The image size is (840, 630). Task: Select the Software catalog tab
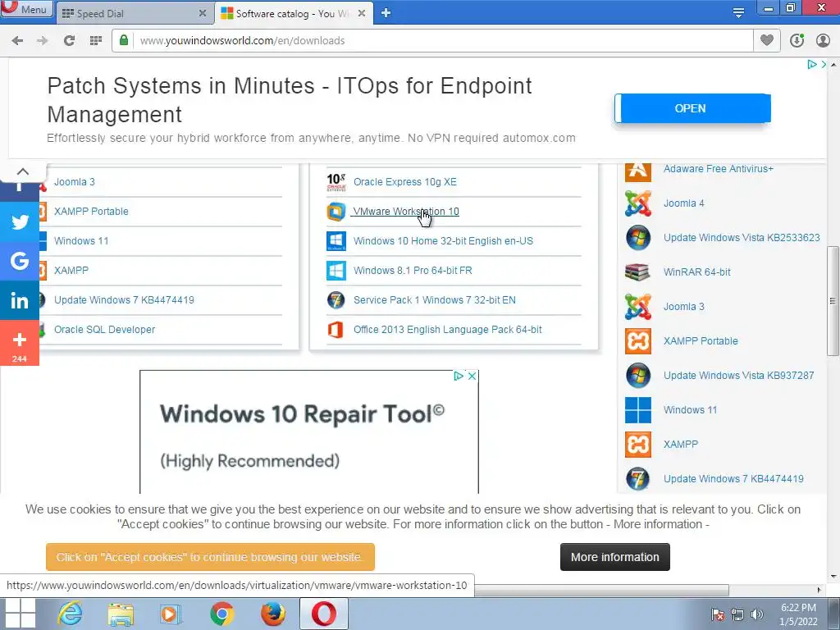pyautogui.click(x=293, y=13)
